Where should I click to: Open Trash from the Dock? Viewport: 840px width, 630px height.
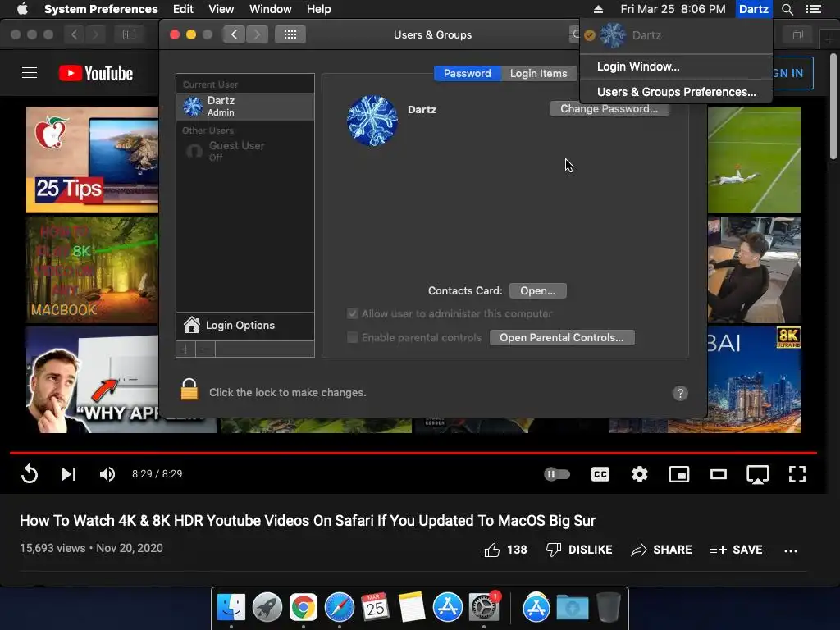pyautogui.click(x=609, y=608)
